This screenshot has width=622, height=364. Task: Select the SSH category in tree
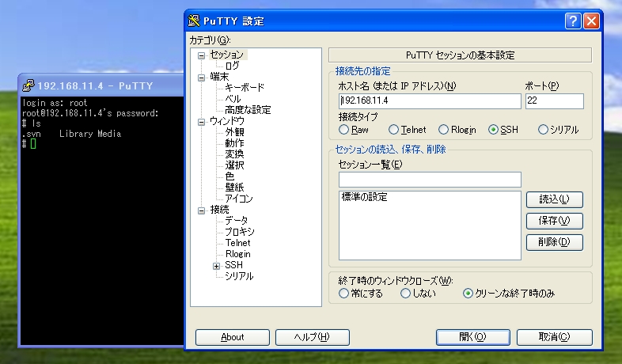[x=233, y=265]
